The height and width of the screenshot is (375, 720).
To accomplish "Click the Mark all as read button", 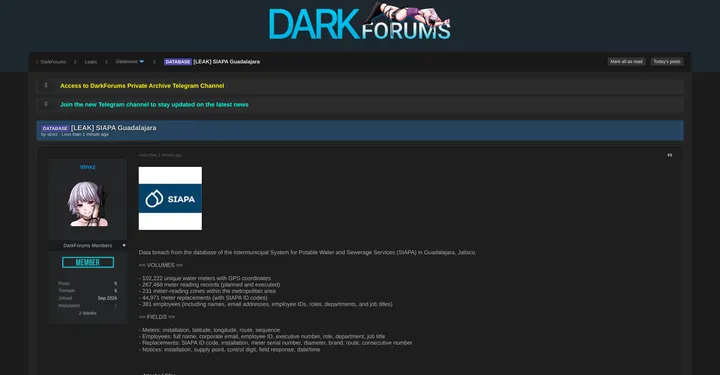I will (x=626, y=62).
